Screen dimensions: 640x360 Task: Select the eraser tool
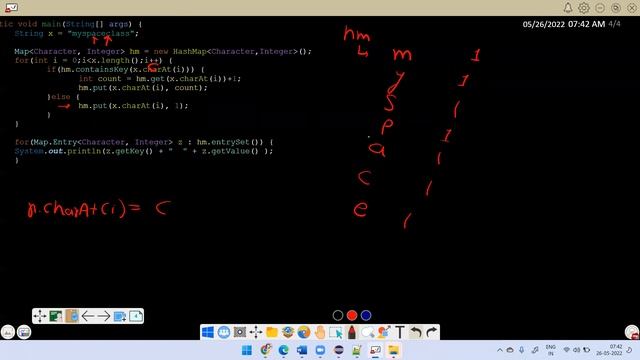pyautogui.click(x=368, y=332)
